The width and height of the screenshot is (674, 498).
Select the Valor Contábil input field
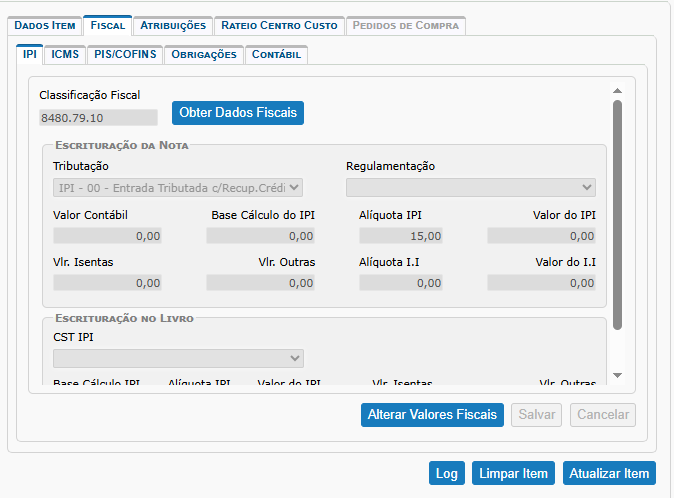(107, 236)
